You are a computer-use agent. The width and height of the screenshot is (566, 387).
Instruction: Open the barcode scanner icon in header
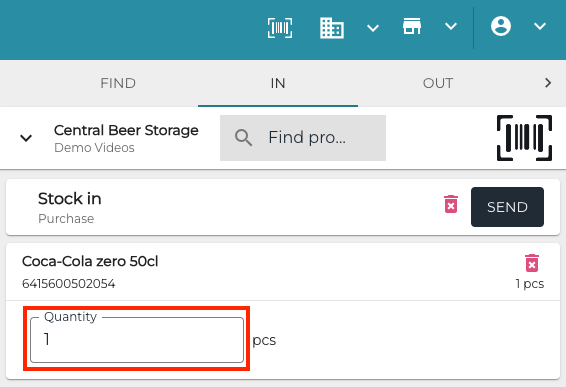point(280,27)
